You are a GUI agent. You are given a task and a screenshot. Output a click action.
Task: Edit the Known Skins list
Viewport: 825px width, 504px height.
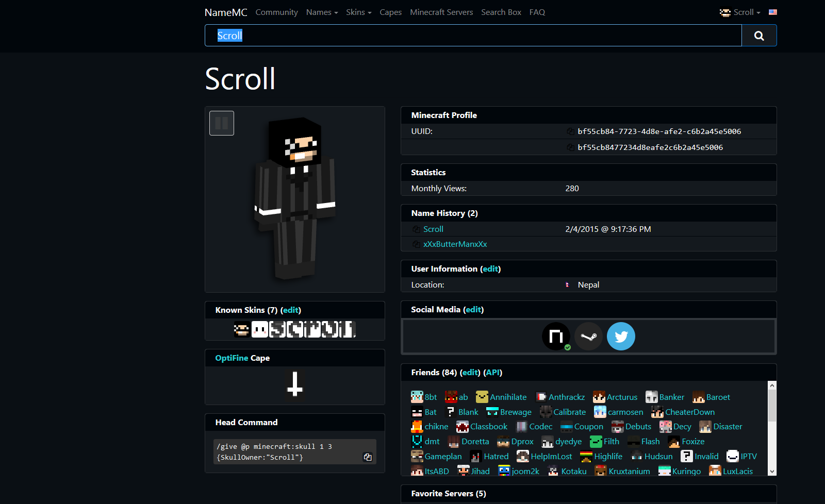(291, 310)
